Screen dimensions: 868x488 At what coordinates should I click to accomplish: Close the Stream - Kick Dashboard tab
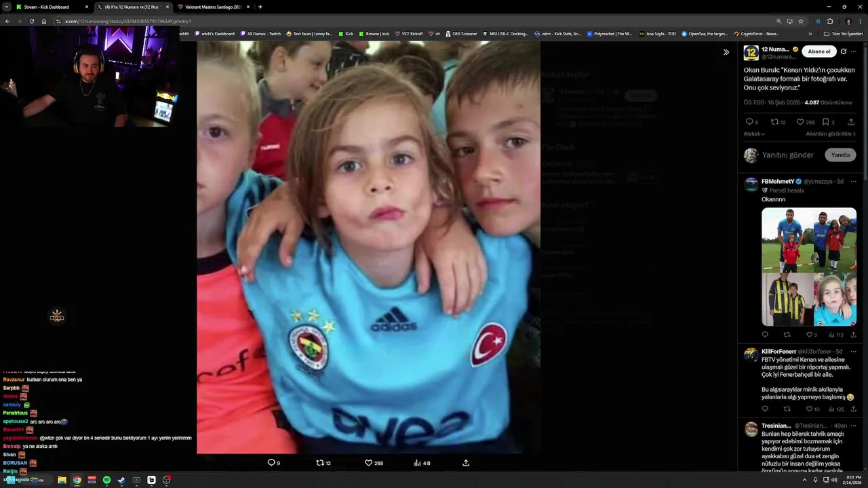87,7
